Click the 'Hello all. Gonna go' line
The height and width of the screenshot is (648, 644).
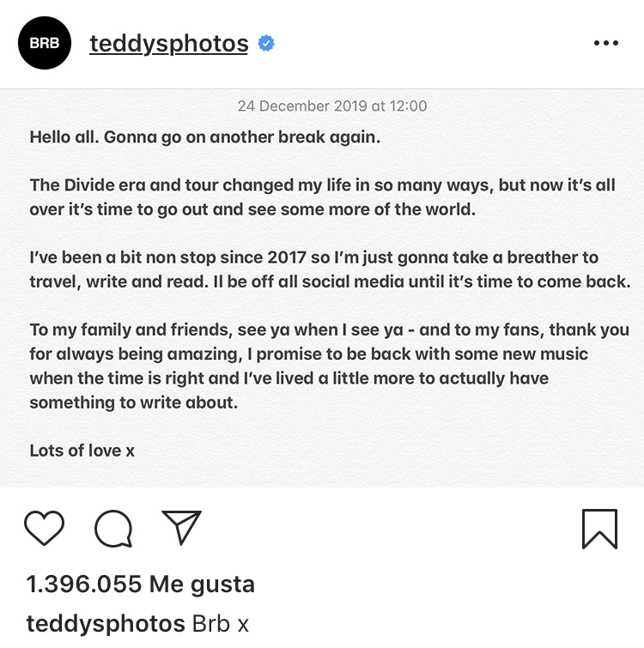[x=204, y=136]
